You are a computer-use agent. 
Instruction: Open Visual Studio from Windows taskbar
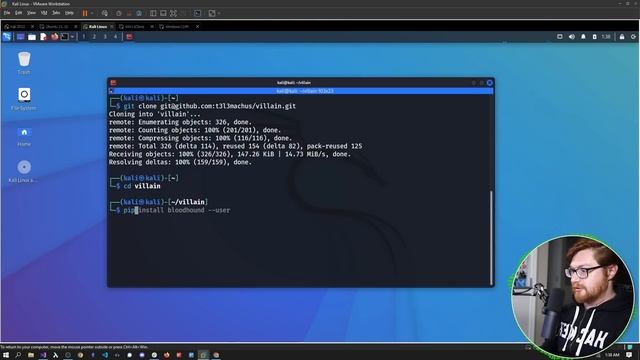pyautogui.click(x=43, y=355)
